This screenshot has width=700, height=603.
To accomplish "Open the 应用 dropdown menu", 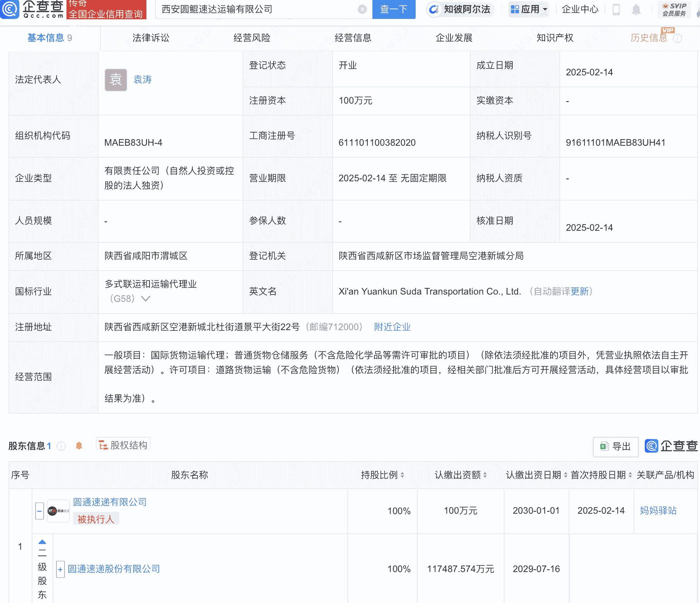I will point(528,10).
